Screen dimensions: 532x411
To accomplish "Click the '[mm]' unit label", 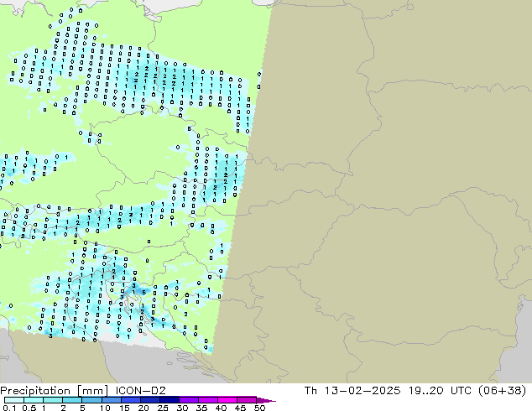I will click(92, 391).
